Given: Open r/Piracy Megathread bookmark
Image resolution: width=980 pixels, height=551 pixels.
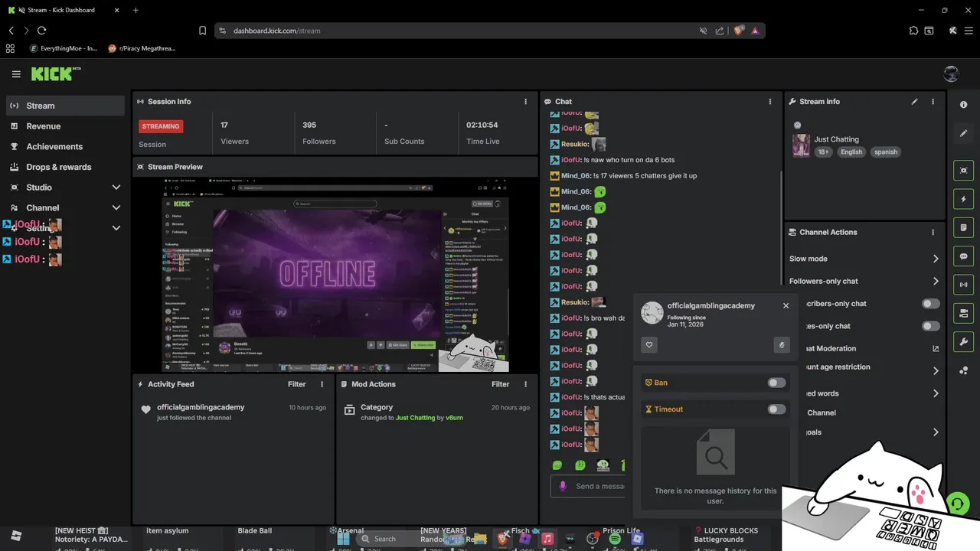Looking at the screenshot, I should [x=142, y=48].
